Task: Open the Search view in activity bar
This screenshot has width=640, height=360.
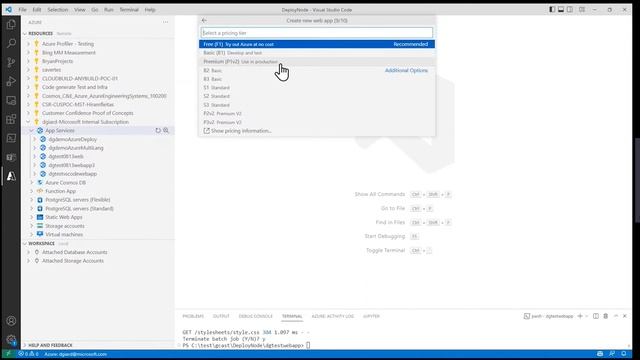Action: pyautogui.click(x=11, y=43)
